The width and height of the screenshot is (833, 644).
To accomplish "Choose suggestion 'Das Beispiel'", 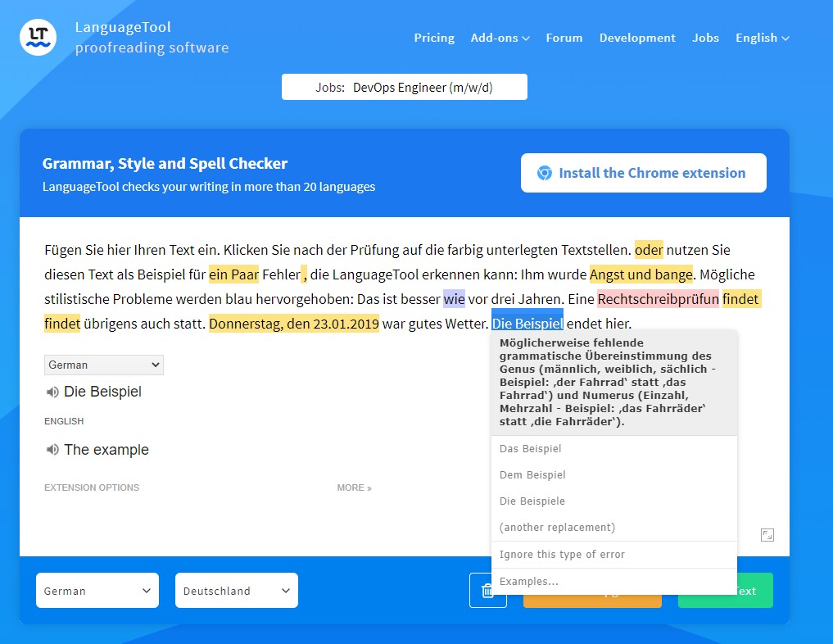I will 614,448.
